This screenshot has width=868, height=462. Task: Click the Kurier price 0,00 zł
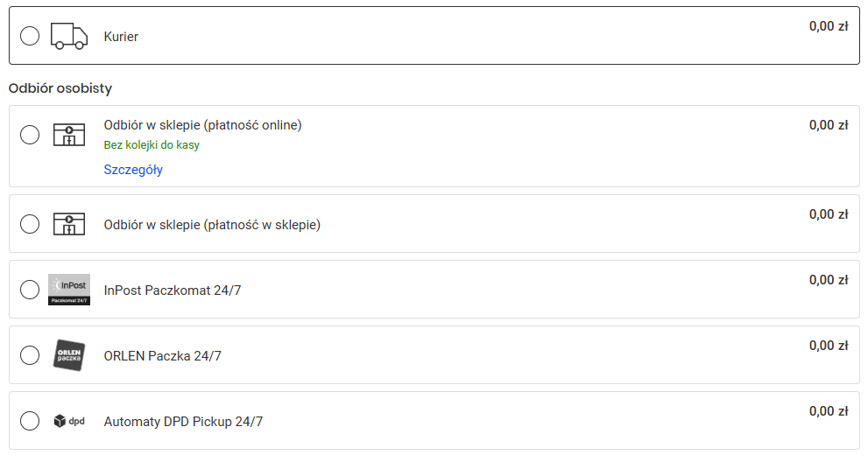828,26
